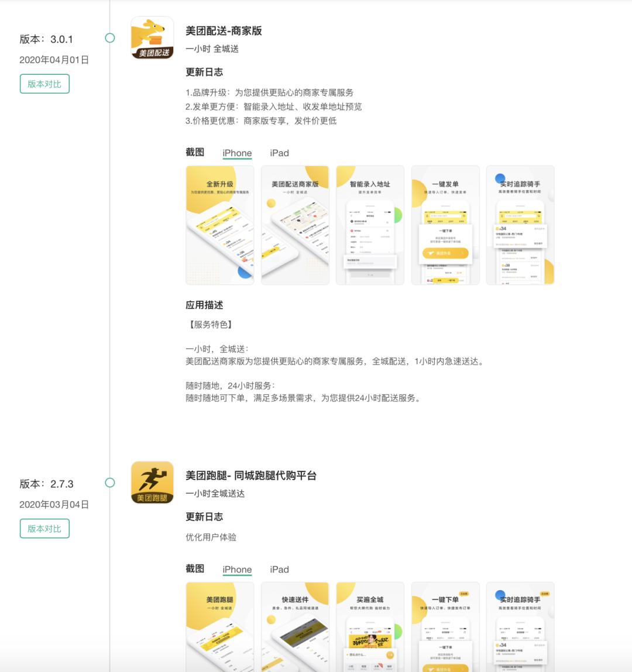632x672 pixels.
Task: Select the iPad tab under version 3.0.1 screenshots
Action: [x=280, y=153]
